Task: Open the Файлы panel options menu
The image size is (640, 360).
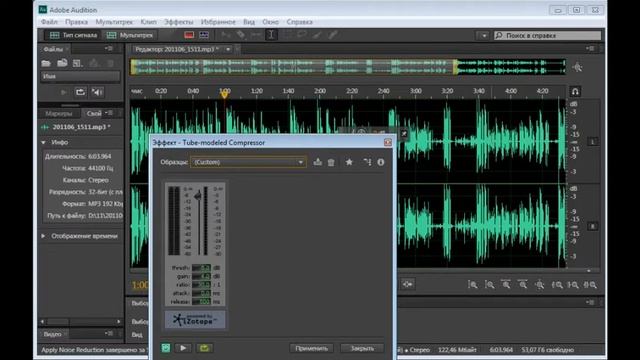Action: (109, 49)
